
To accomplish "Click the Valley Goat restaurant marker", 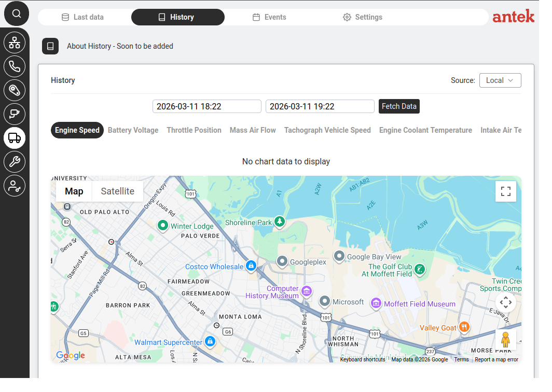I will [464, 327].
